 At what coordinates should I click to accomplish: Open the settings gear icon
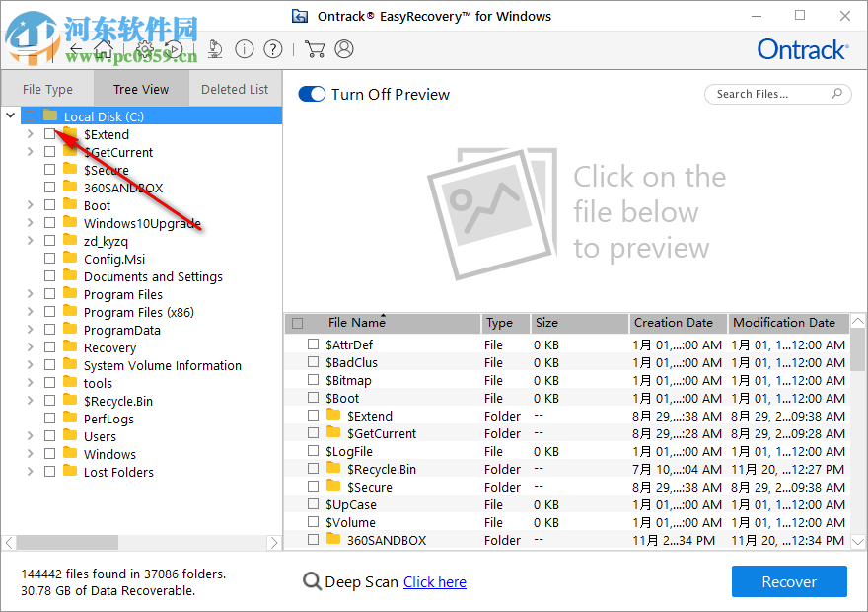[145, 49]
